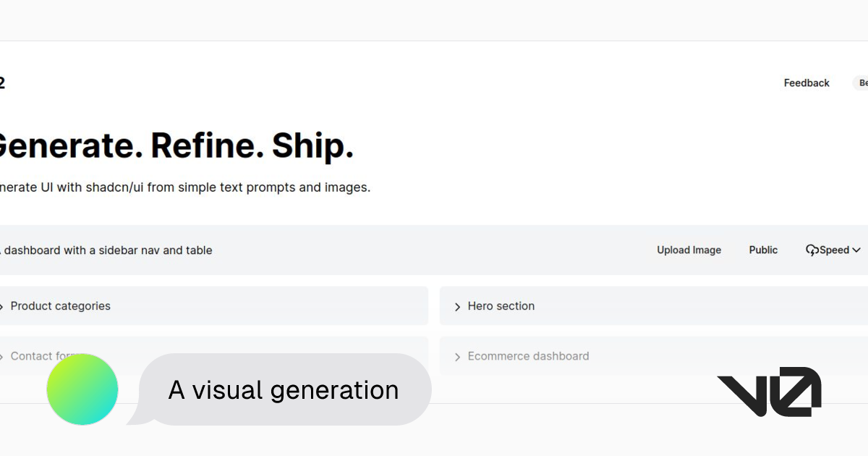Toggle the Public visibility setting
Image resolution: width=868 pixels, height=456 pixels.
(x=762, y=250)
